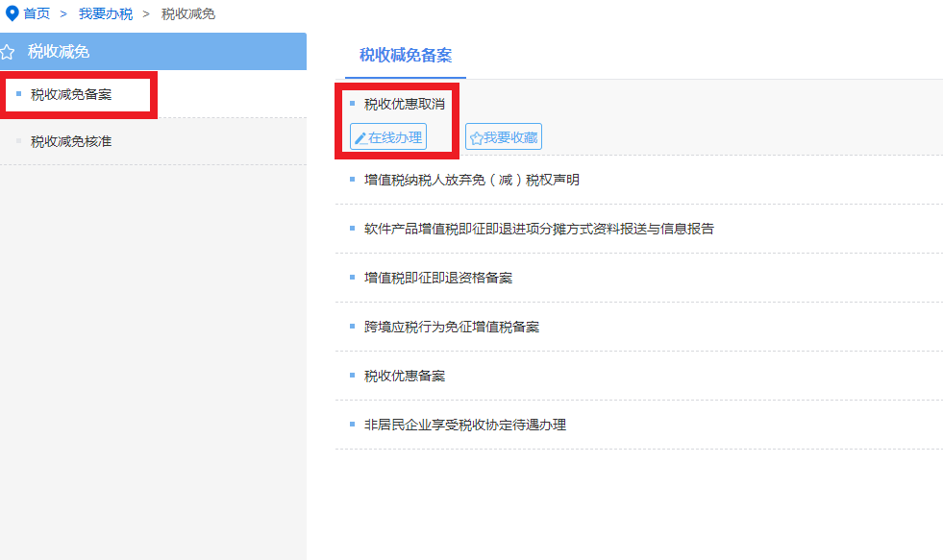Screen dimensions: 943x560
Task: Select 税收减免备案 in left sidebar
Action: (x=71, y=94)
